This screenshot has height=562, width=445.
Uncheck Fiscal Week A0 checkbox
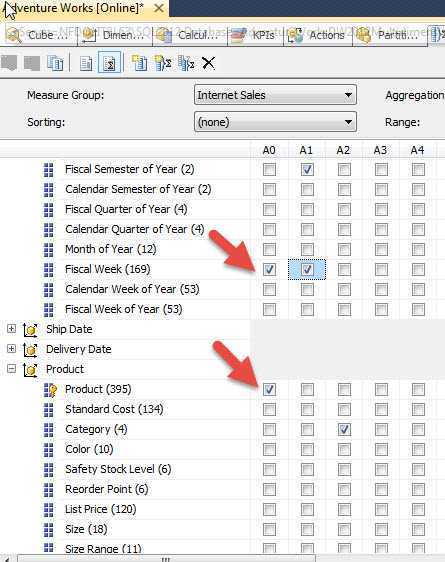(269, 269)
